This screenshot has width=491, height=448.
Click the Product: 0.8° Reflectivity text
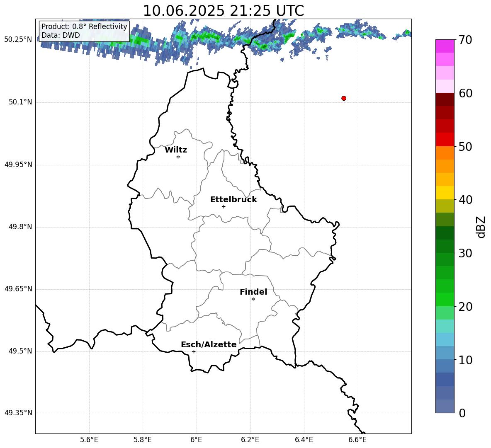pos(84,27)
